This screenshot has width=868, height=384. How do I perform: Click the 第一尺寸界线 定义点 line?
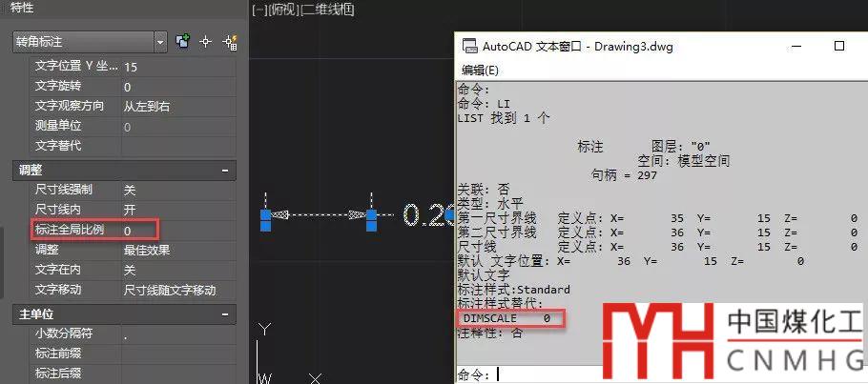657,218
